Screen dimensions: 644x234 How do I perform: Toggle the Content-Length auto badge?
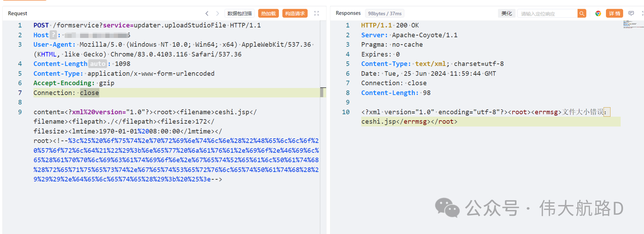(98, 64)
